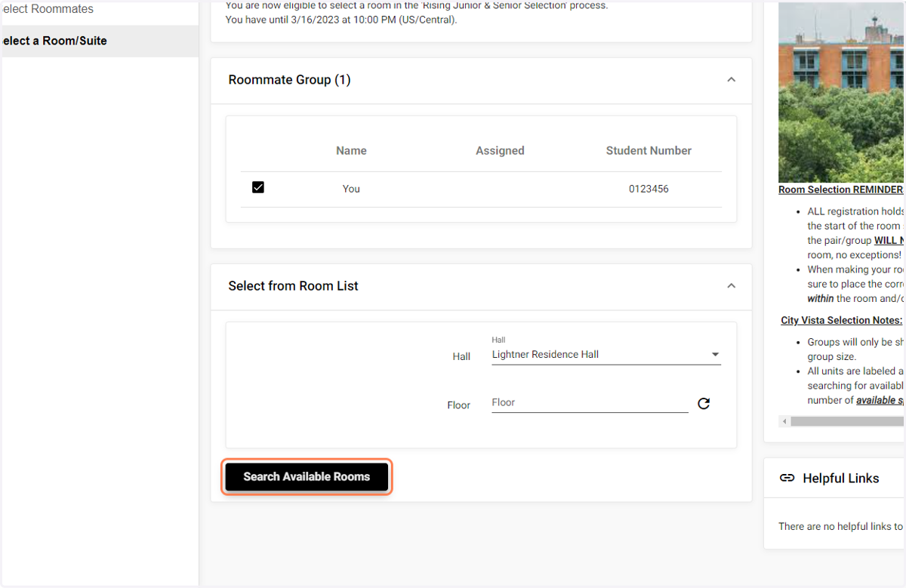Click the Name column header
Image resolution: width=906 pixels, height=588 pixels.
(x=351, y=151)
